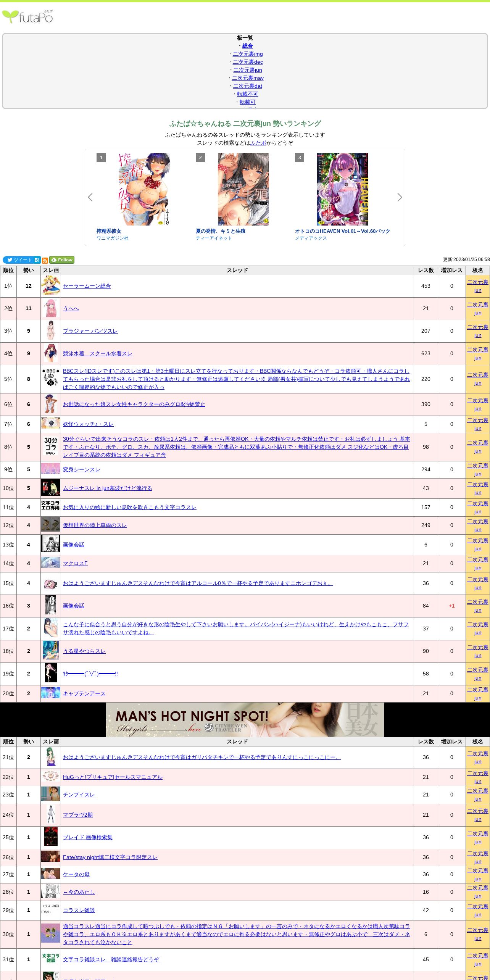This screenshot has width=490, height=980.
Task: Open the うる星やつらスレ thread
Action: click(84, 651)
